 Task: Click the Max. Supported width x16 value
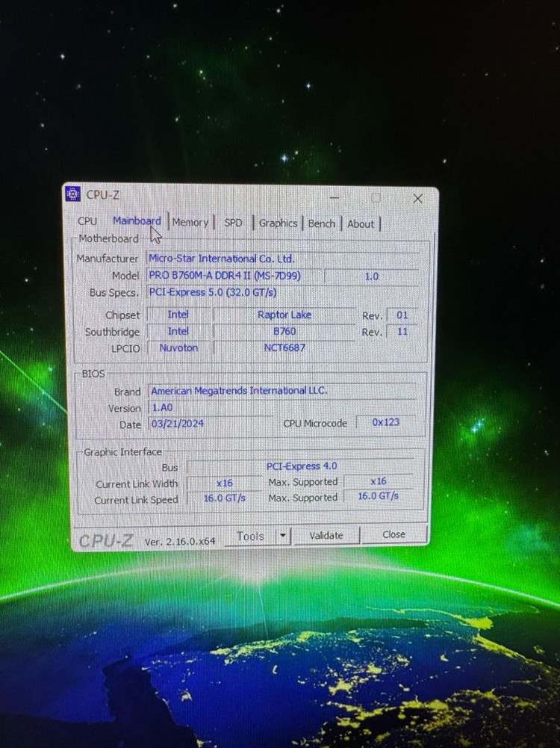378,481
